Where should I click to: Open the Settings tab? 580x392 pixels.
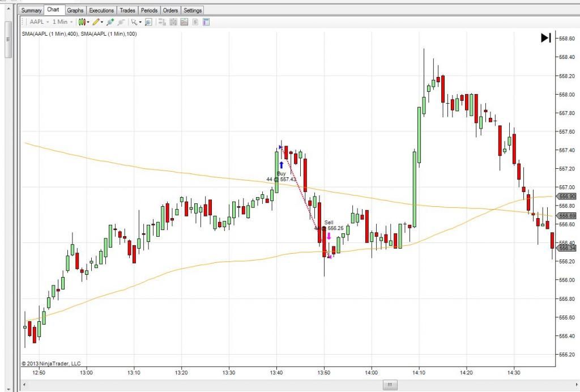[x=193, y=10]
